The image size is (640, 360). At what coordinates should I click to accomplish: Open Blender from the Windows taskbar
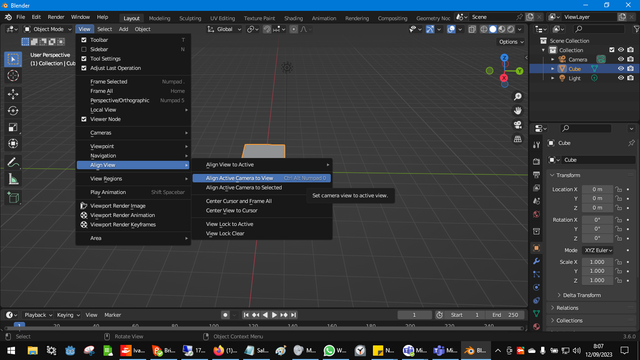tap(475, 351)
